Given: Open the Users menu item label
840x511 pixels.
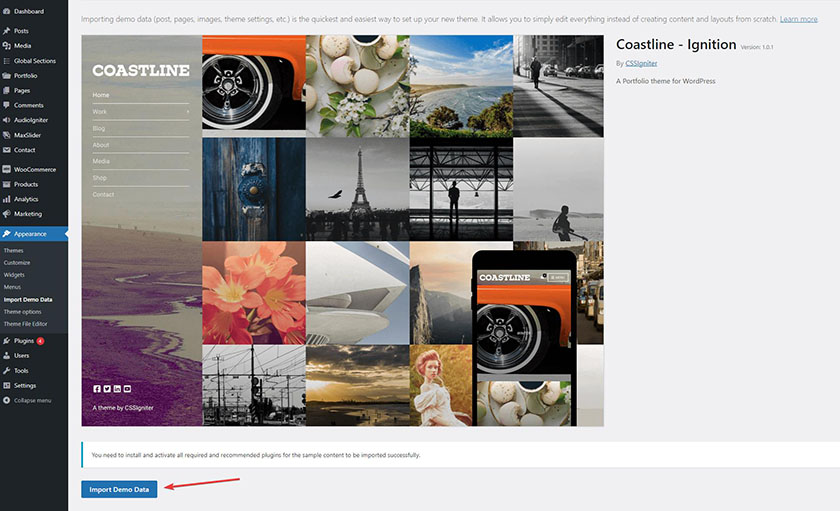Looking at the screenshot, I should point(21,356).
